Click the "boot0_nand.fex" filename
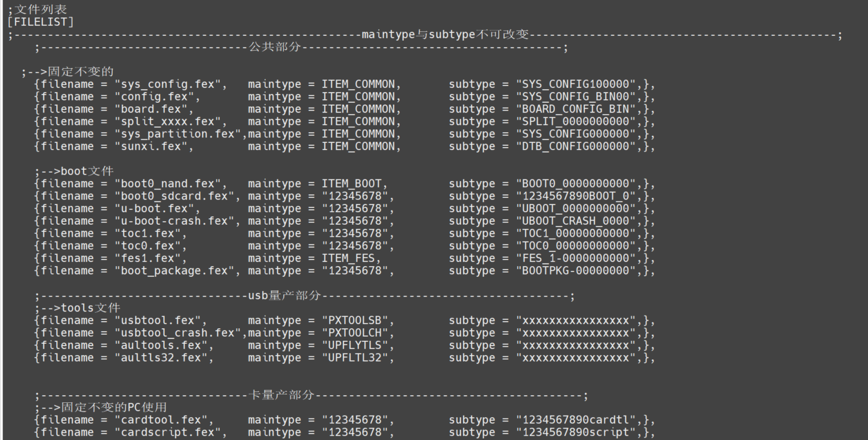This screenshot has width=868, height=440. click(x=167, y=184)
